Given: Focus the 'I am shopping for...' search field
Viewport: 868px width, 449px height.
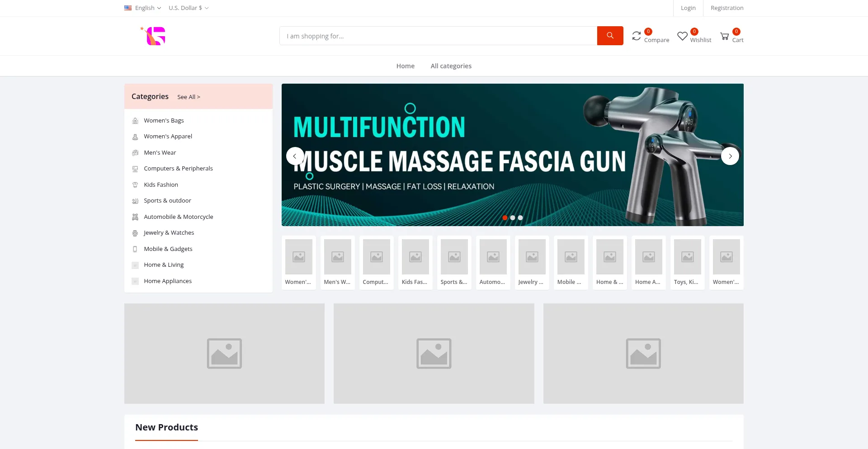Looking at the screenshot, I should pos(438,36).
